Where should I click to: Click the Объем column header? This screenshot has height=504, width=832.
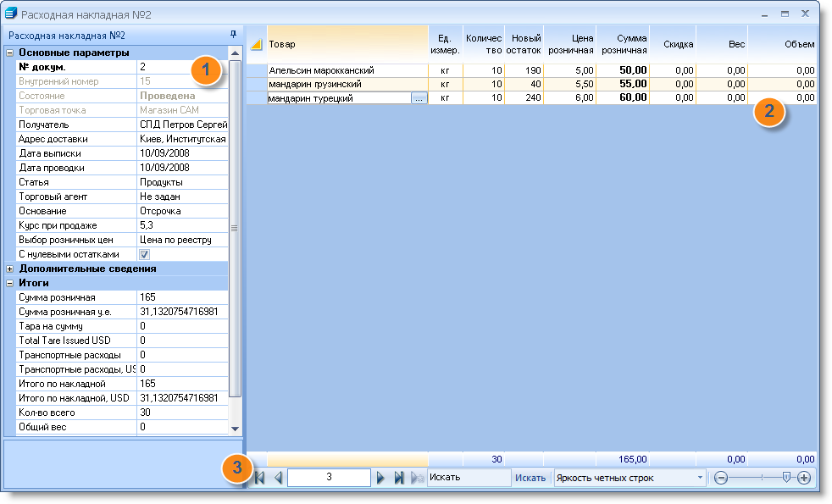click(x=783, y=45)
